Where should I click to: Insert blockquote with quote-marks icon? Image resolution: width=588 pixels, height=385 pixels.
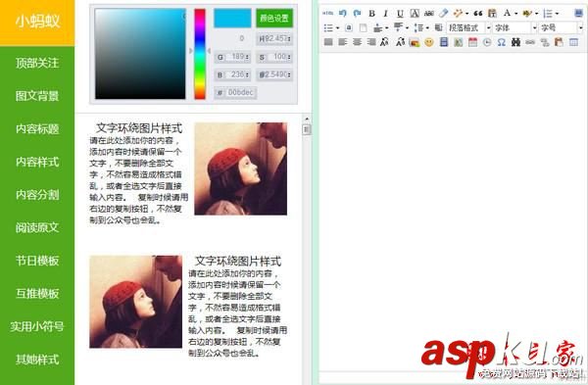(478, 13)
